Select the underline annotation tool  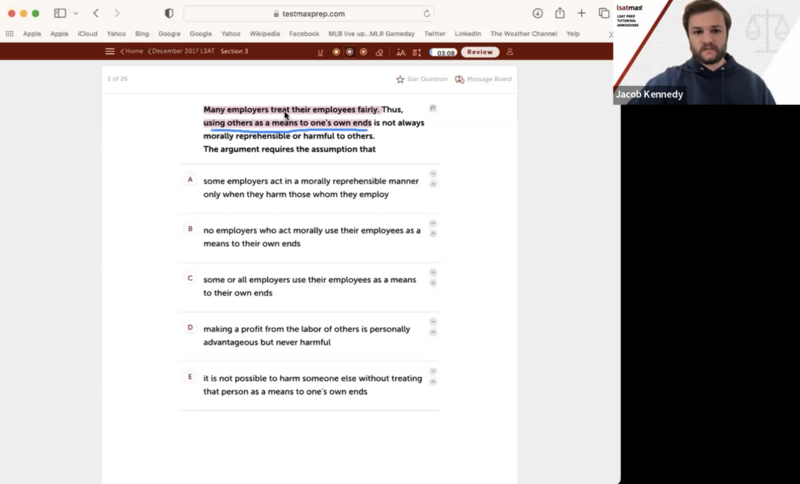click(320, 52)
